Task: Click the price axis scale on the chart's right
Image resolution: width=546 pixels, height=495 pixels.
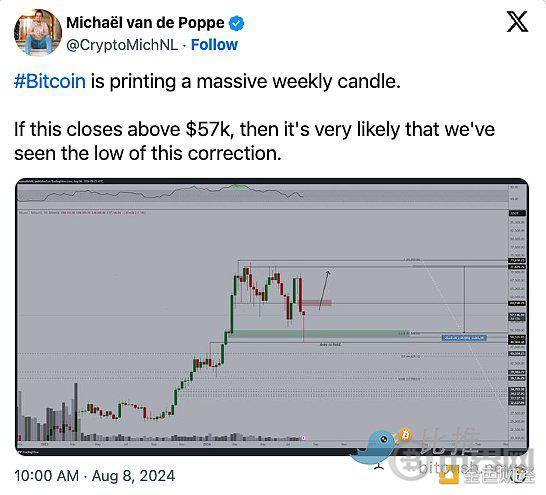Action: [x=517, y=313]
